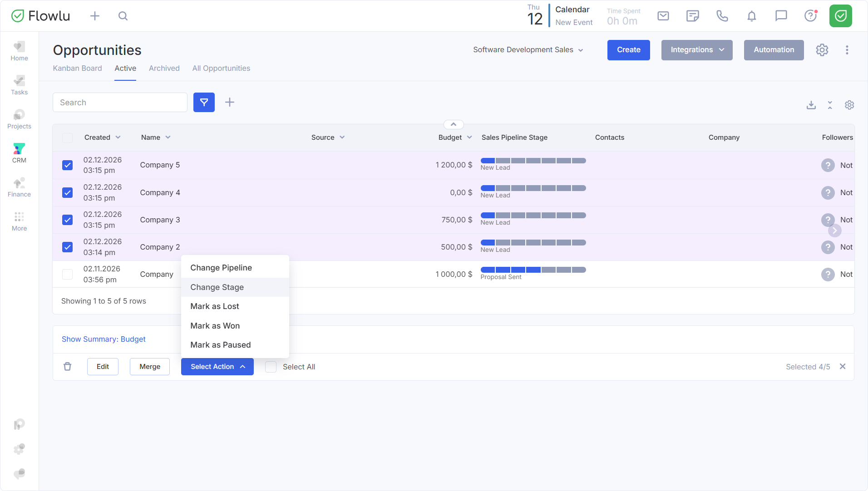Click the Company 3 pipeline stage bar
The width and height of the screenshot is (868, 491).
pyautogui.click(x=533, y=216)
